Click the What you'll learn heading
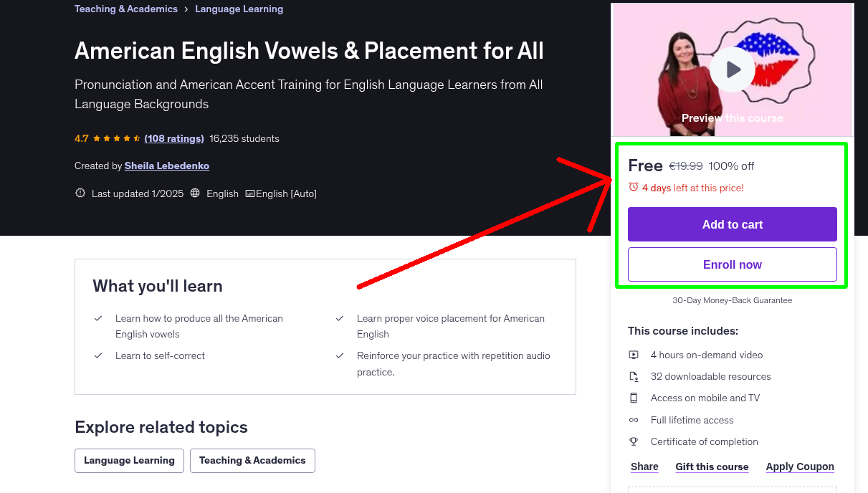 click(158, 286)
